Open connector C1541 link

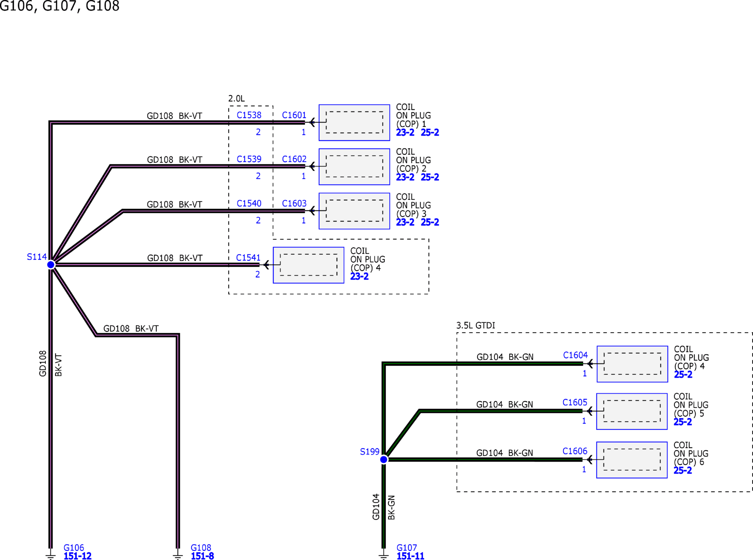point(248,258)
